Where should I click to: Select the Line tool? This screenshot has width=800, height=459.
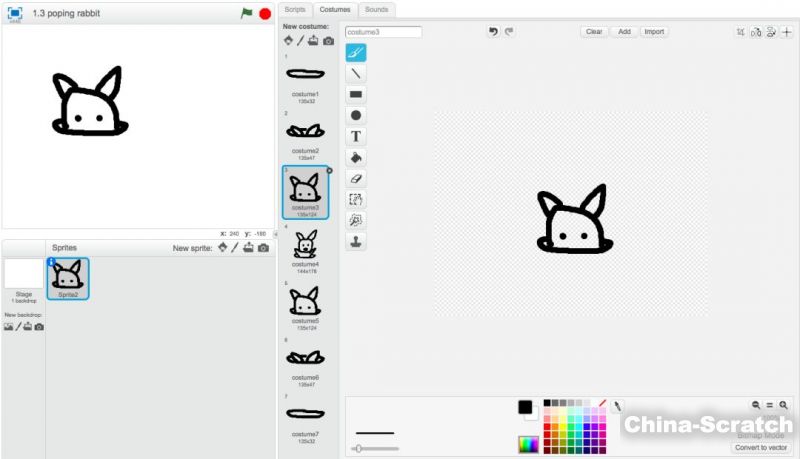[356, 74]
